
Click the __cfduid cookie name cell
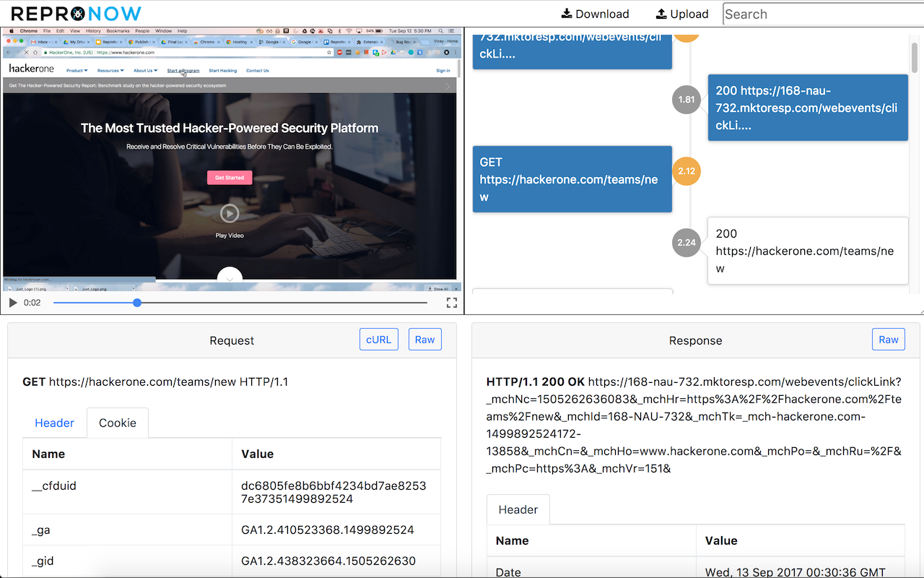[x=127, y=492]
